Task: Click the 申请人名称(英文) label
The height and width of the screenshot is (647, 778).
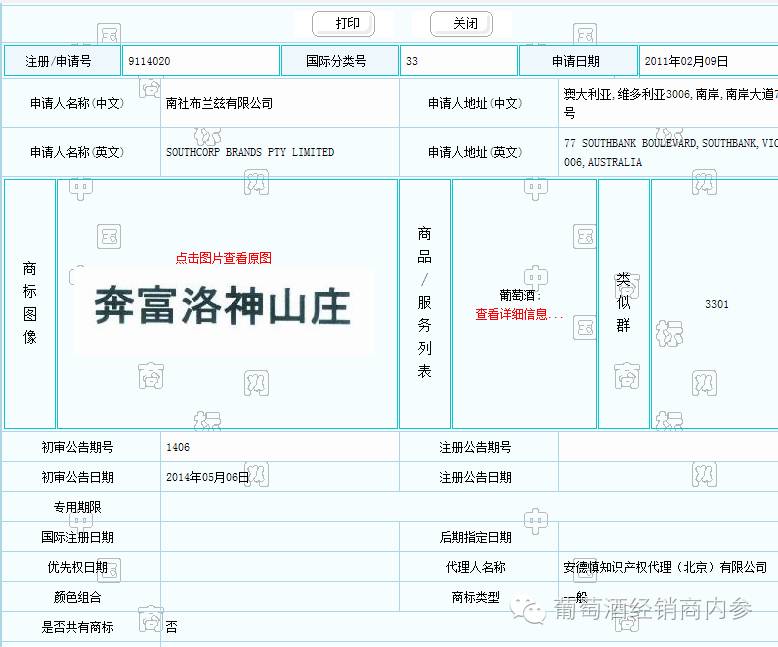Action: click(77, 152)
